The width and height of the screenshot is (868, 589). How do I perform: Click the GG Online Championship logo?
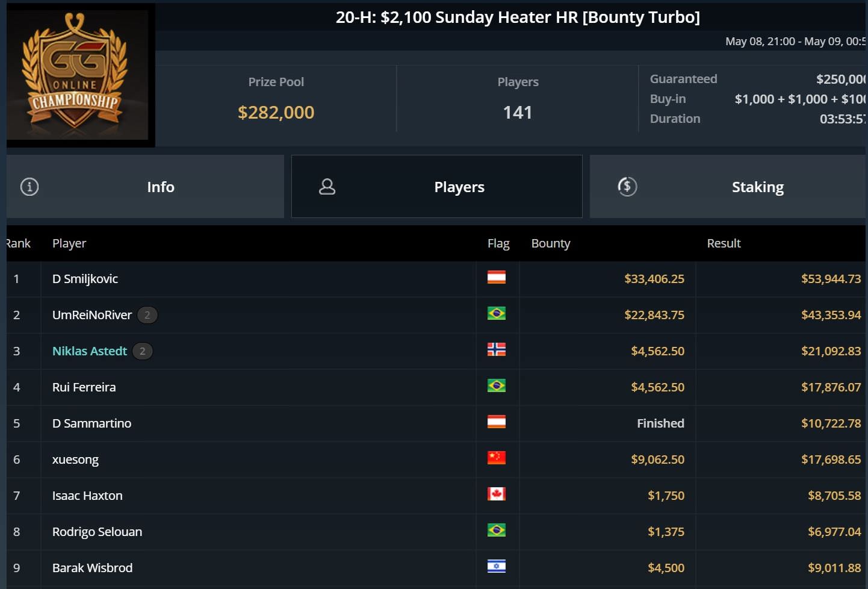coord(77,75)
